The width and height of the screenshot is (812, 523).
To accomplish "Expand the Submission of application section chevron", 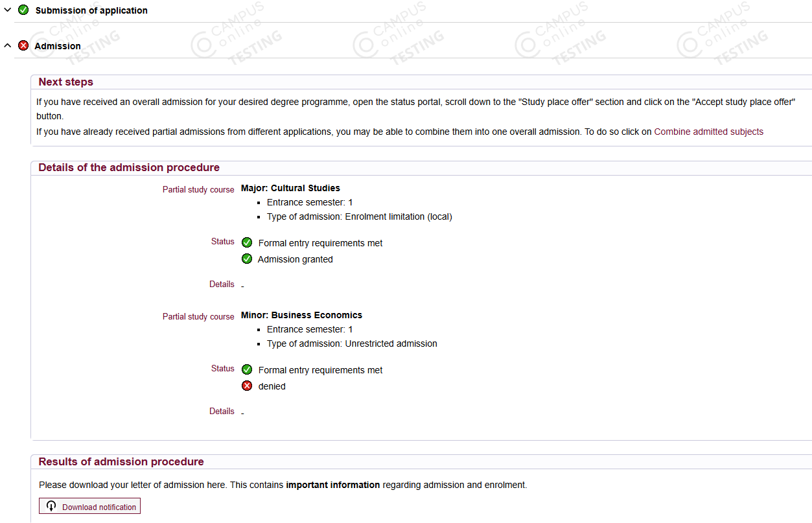I will 8,10.
